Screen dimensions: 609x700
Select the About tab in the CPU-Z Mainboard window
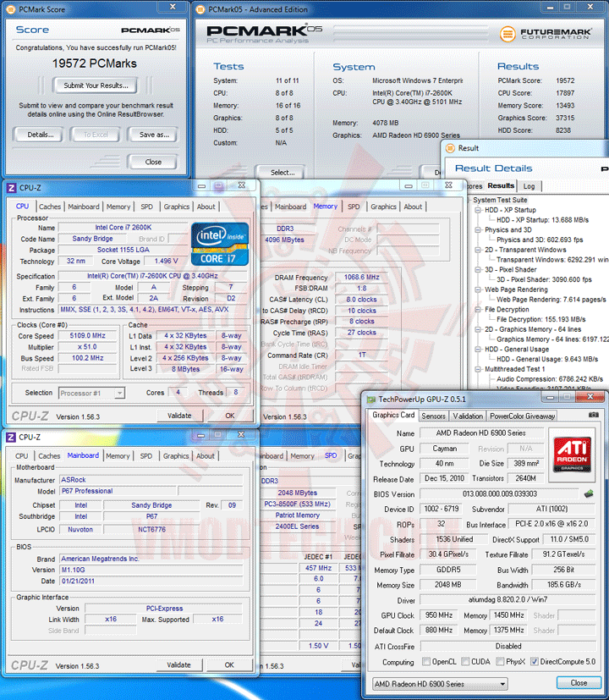[206, 455]
